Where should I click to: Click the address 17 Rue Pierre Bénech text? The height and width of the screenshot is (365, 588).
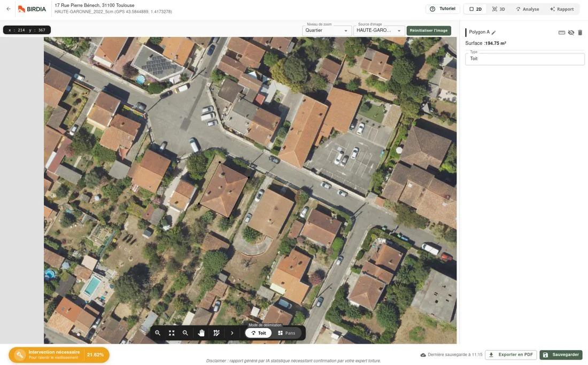95,5
